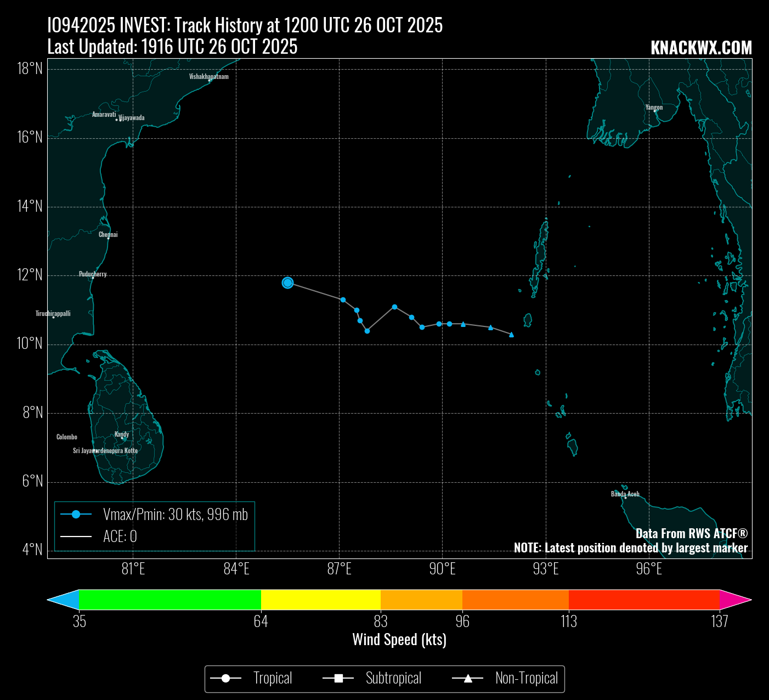The image size is (769, 700).
Task: Open the KNACKWX.COM watermark link
Action: [701, 48]
